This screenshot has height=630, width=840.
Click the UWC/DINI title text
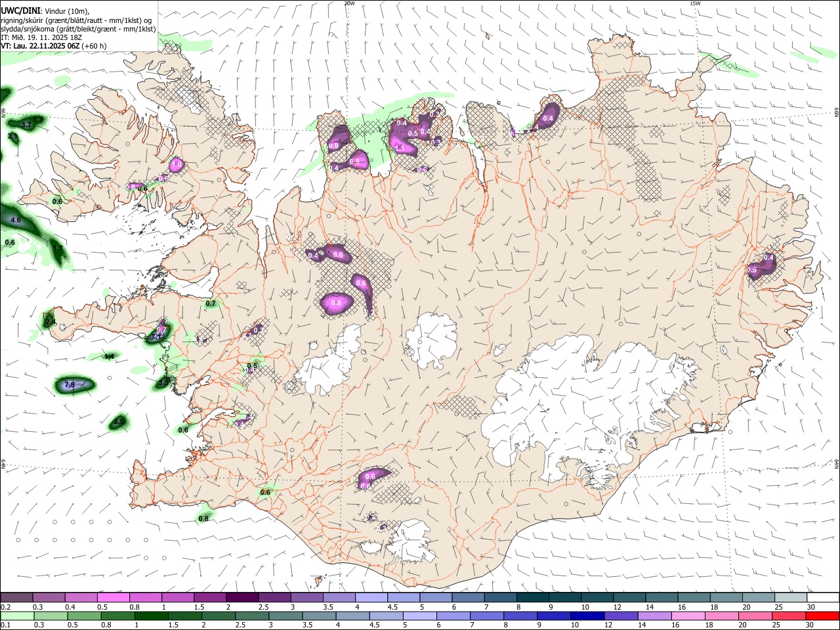tap(20, 11)
